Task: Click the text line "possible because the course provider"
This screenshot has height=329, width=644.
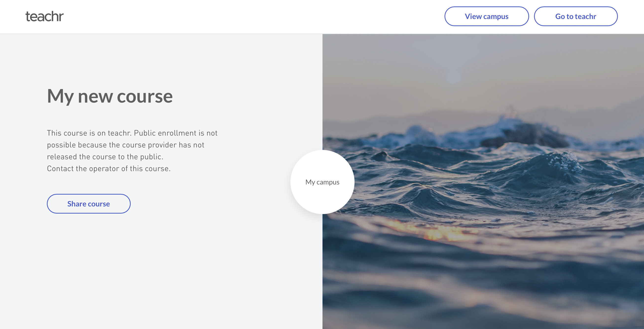Action: click(125, 145)
